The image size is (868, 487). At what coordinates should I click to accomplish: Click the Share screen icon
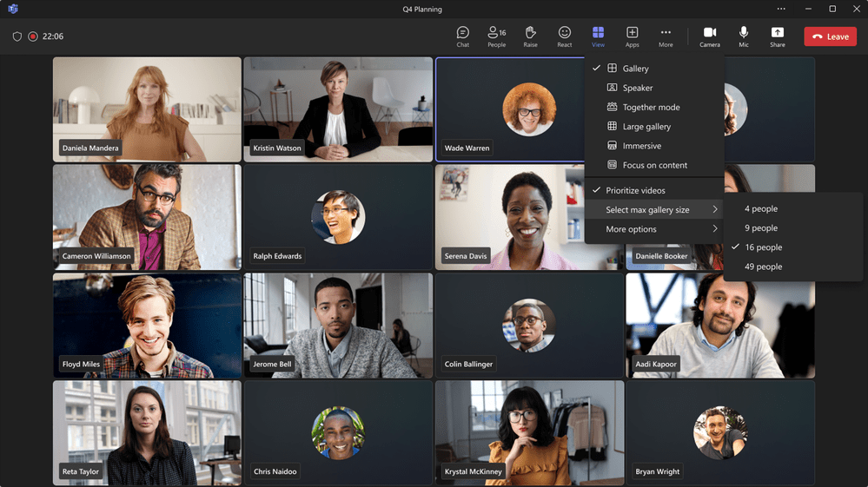click(x=777, y=36)
